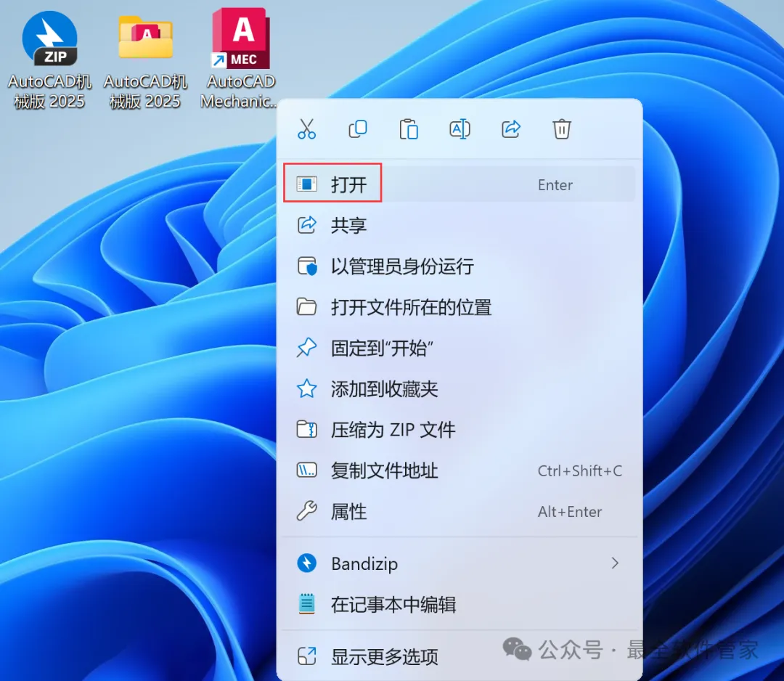The height and width of the screenshot is (681, 784).
Task: Select 添加到收藏夹
Action: pyautogui.click(x=459, y=388)
